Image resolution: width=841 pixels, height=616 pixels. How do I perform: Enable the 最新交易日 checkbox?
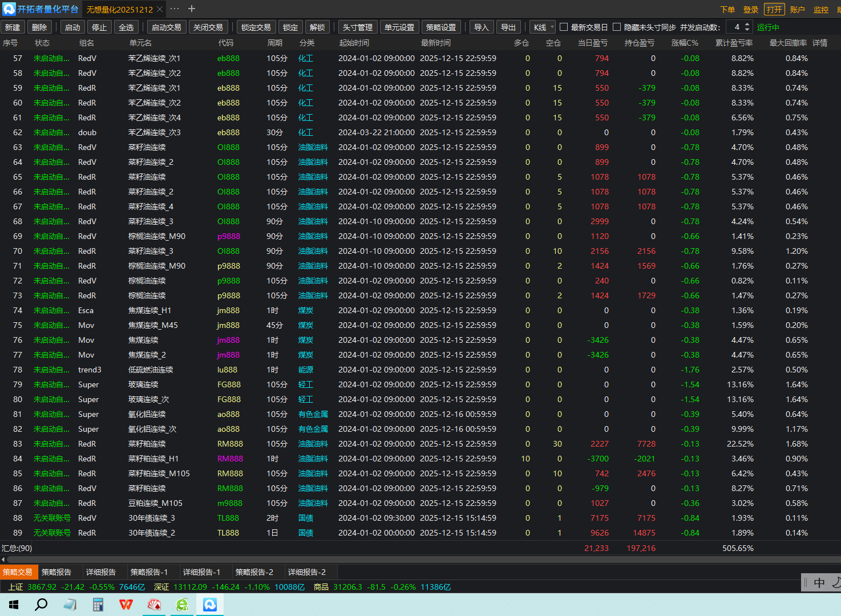click(x=564, y=27)
